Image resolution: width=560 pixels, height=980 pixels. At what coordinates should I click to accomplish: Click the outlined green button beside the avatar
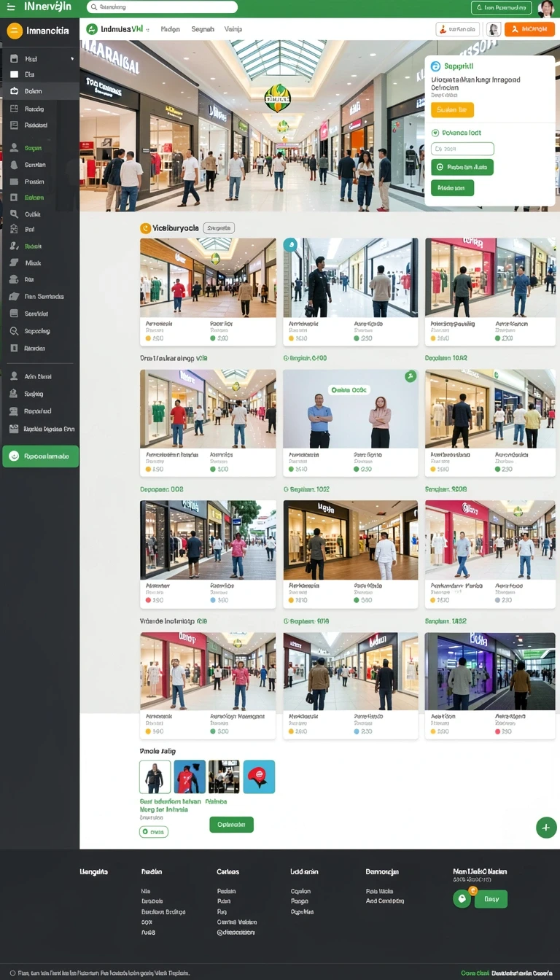pos(501,8)
